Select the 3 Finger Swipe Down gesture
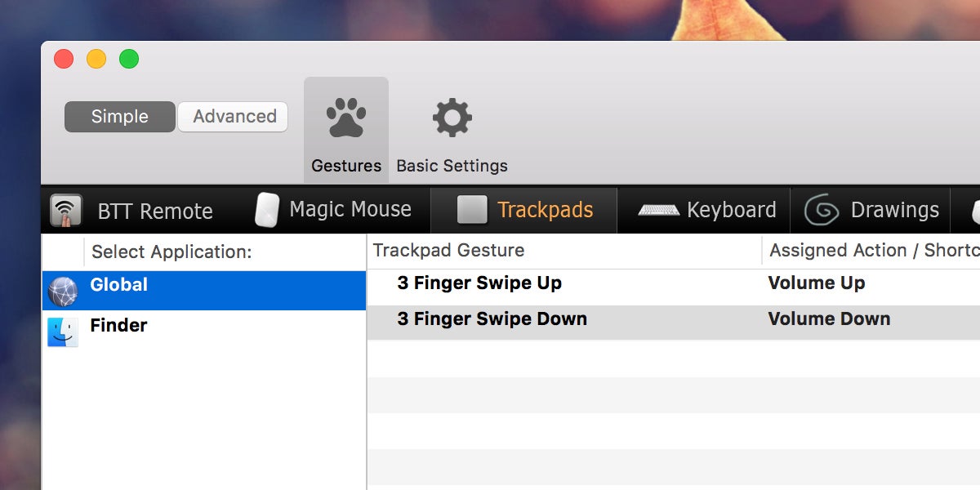The image size is (980, 490). [492, 319]
